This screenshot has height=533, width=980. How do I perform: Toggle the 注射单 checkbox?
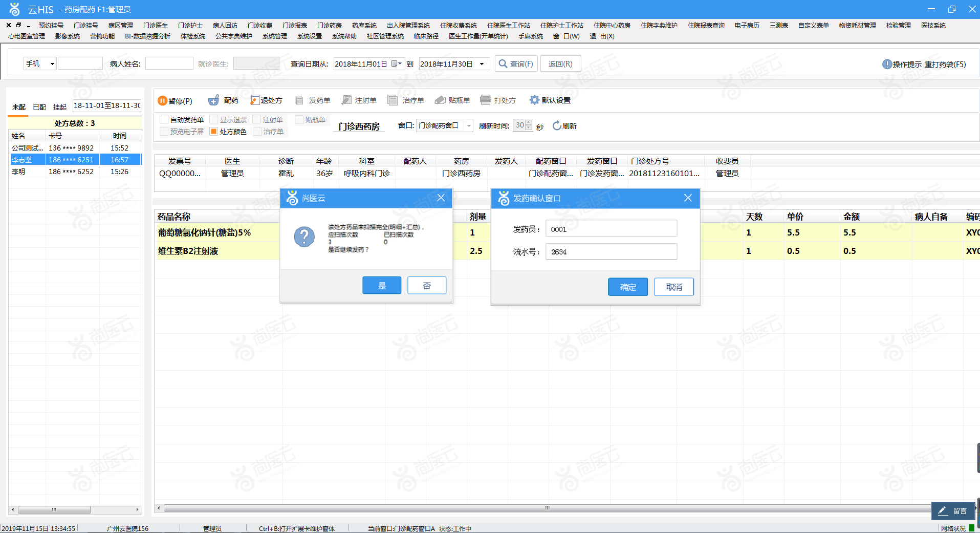[x=257, y=119]
